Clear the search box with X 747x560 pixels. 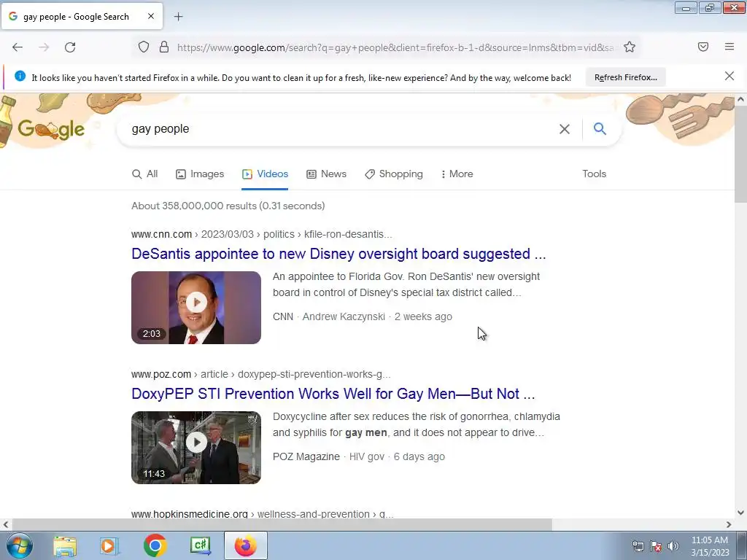(565, 129)
